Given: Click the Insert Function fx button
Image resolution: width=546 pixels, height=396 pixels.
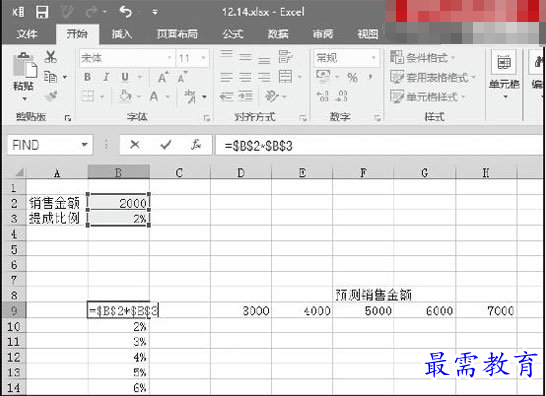Looking at the screenshot, I should pos(196,145).
